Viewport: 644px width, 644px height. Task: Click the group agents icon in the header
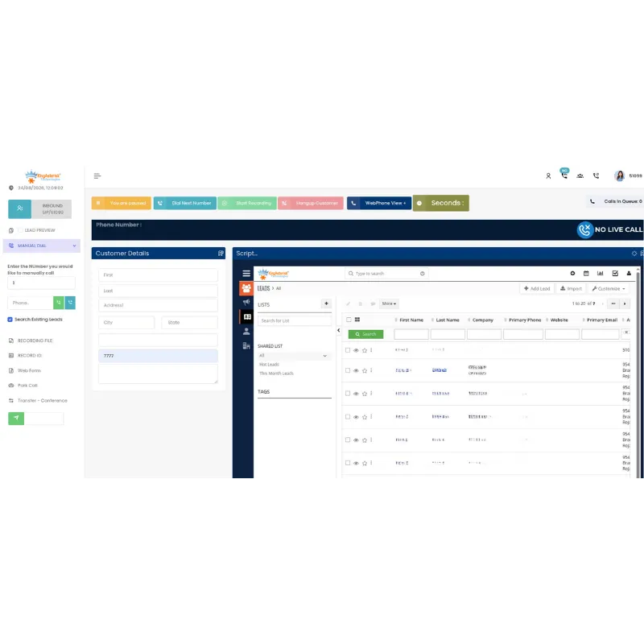(580, 175)
